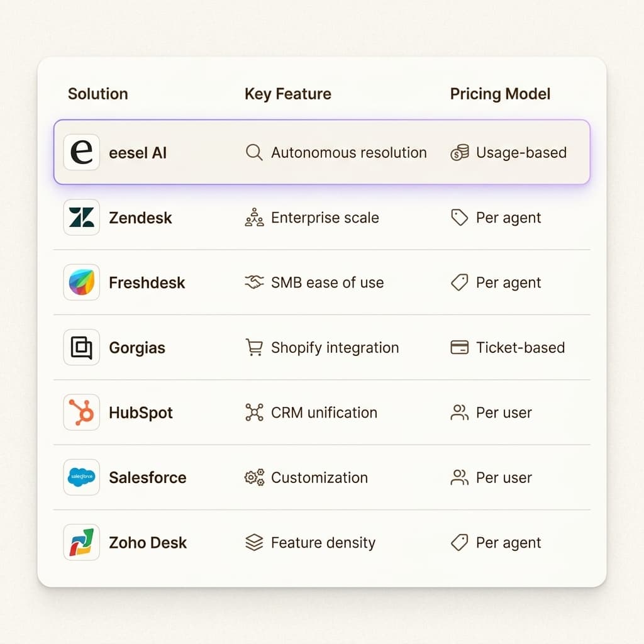
Task: Click the Zendesk logo icon
Action: pos(81,217)
